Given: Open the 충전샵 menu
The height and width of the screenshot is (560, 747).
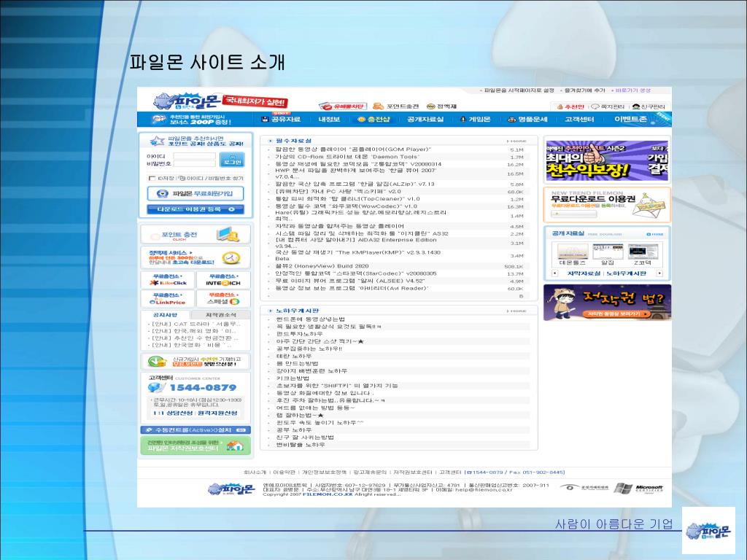Looking at the screenshot, I should click(374, 119).
